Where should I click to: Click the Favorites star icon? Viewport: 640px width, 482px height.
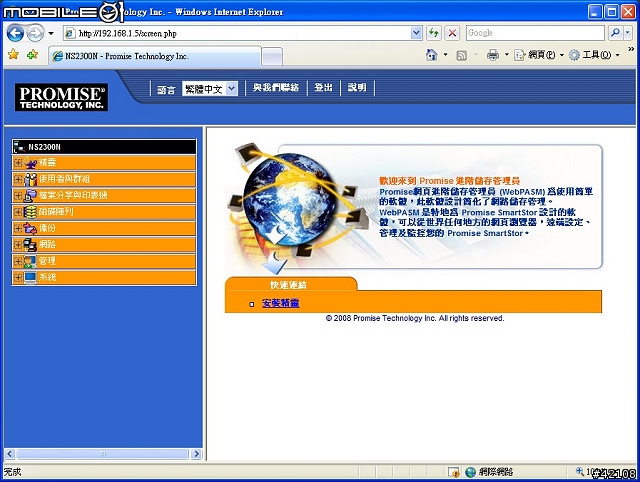pyautogui.click(x=13, y=55)
